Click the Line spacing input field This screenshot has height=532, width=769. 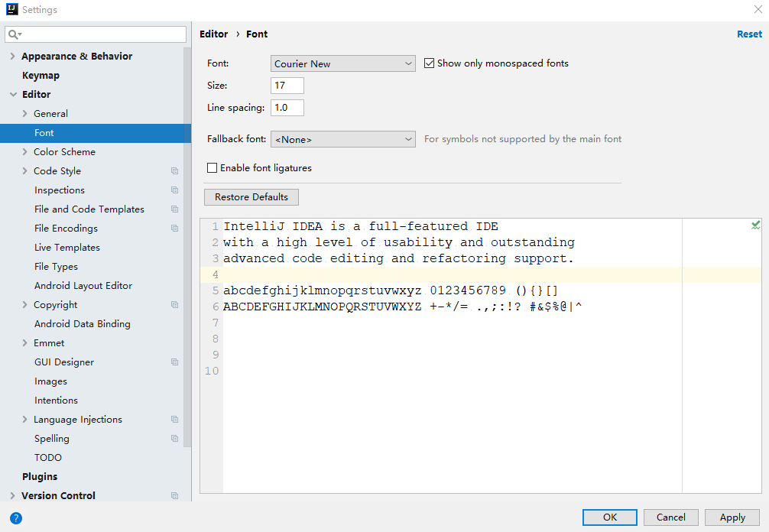[287, 108]
